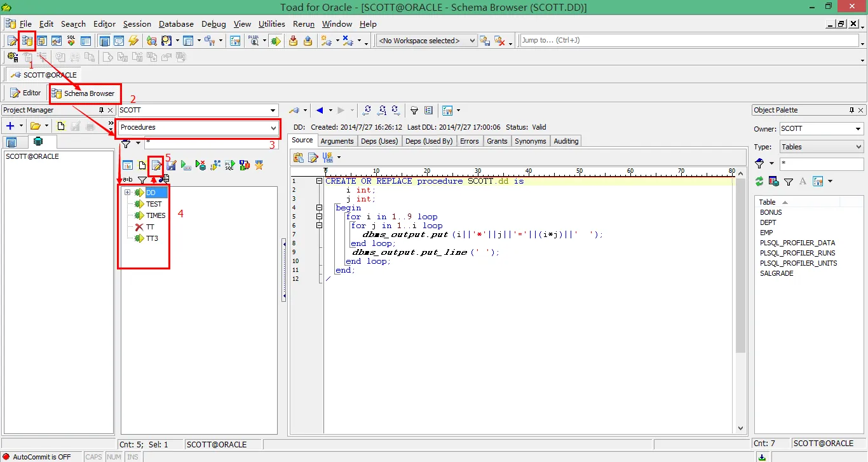Open the Schema Browser icon in the main toolbar
The height and width of the screenshot is (462, 868).
pyautogui.click(x=27, y=41)
